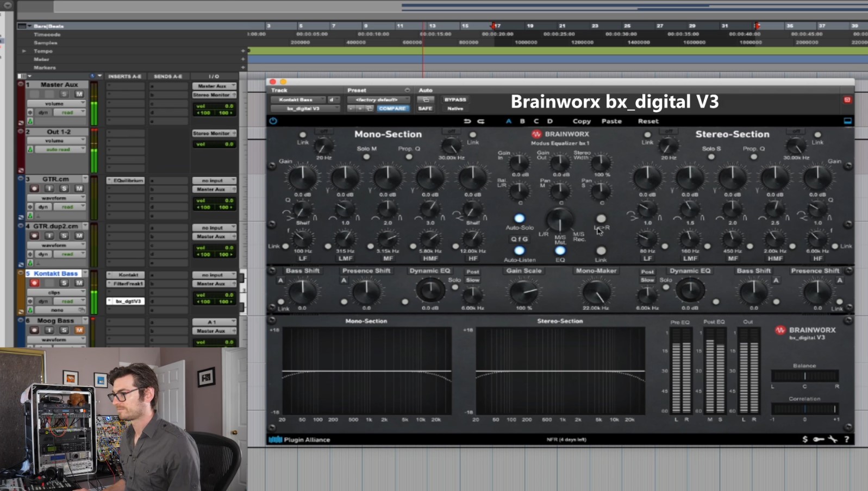This screenshot has width=868, height=491.
Task: Record-arm the Moog Bass track
Action: [35, 330]
